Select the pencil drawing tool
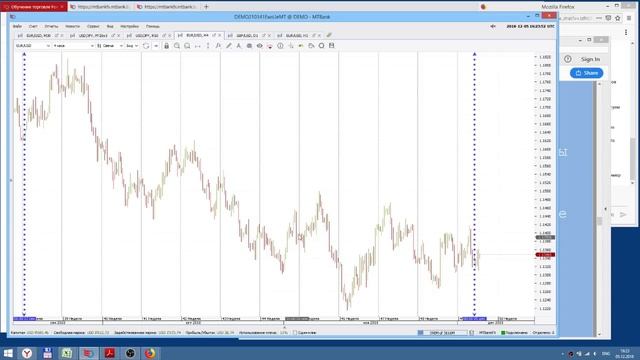640x360 pixels. (229, 46)
